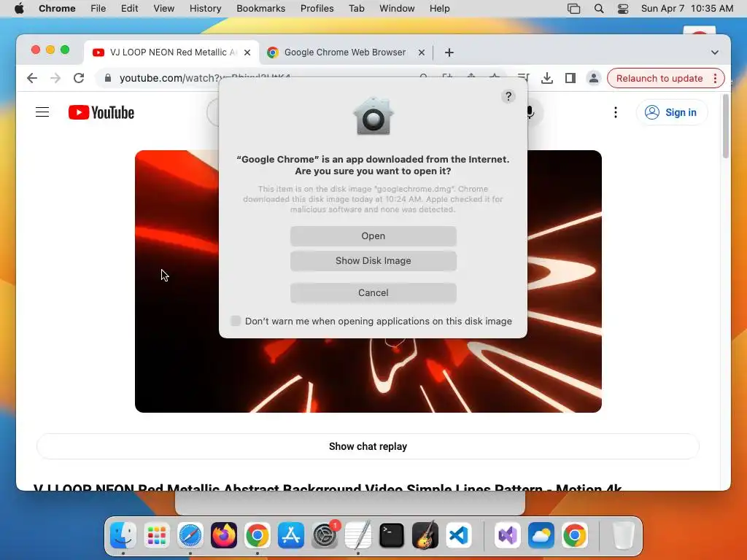The image size is (747, 560).
Task: Open GarageBand from the dock
Action: 425,536
